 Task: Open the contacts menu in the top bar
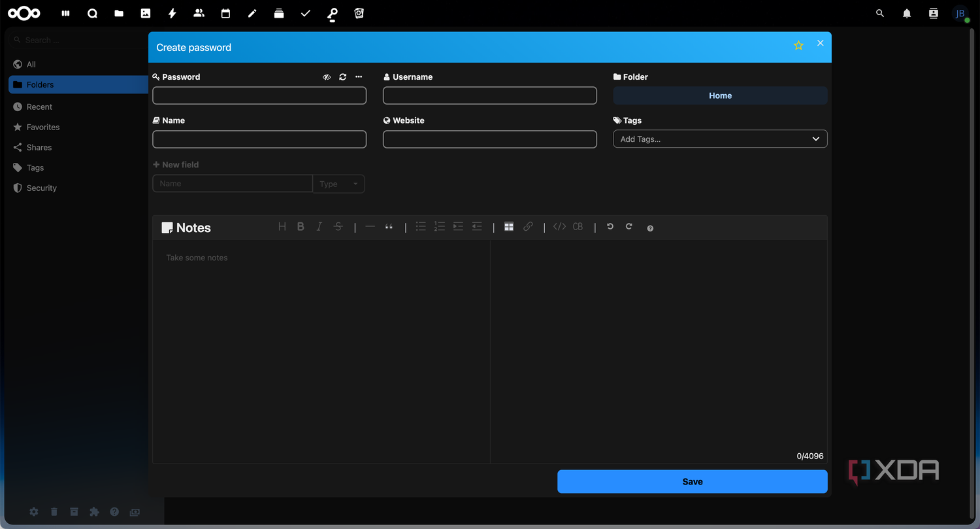click(934, 13)
